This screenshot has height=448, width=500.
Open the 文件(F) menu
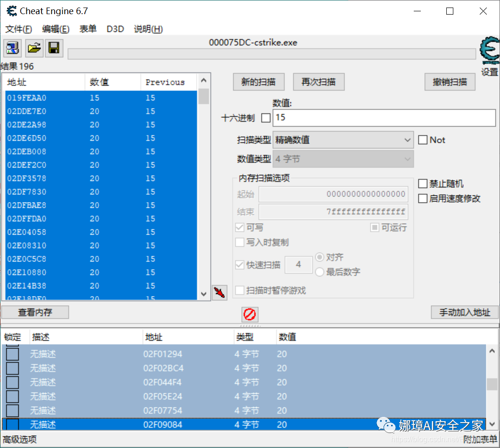coord(18,29)
